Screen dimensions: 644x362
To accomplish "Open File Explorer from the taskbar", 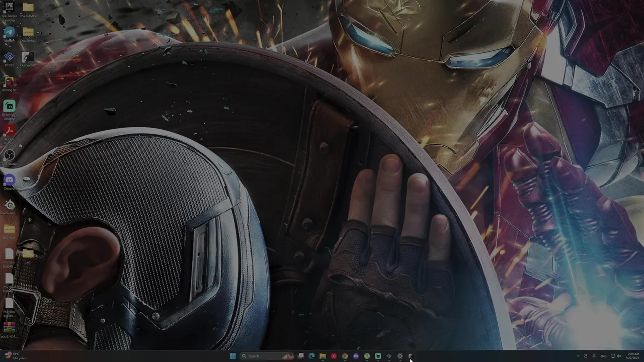I will 323,356.
